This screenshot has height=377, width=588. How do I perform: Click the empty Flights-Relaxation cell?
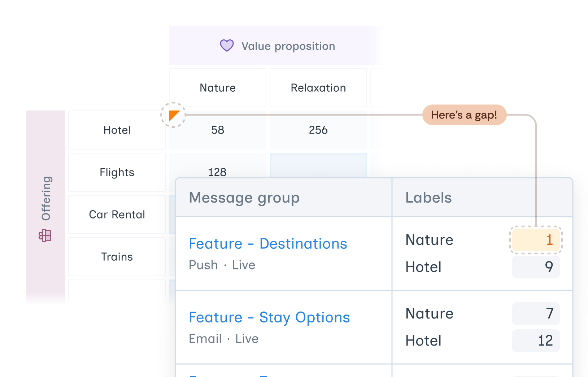click(x=318, y=165)
